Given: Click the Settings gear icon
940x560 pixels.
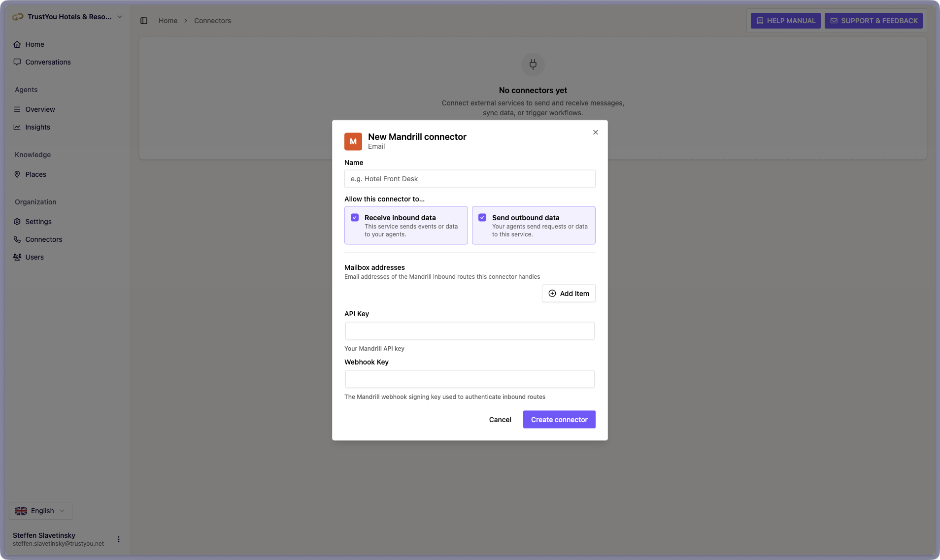Looking at the screenshot, I should click(x=17, y=222).
